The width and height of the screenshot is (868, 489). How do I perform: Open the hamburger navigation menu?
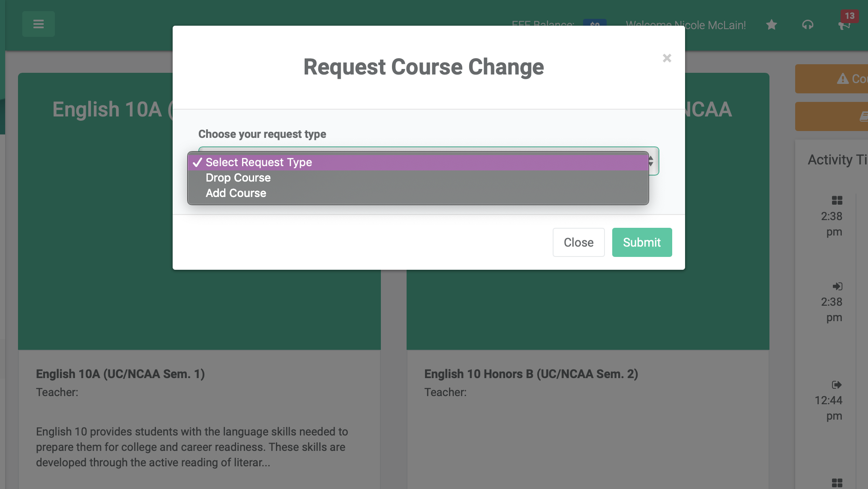click(x=38, y=24)
